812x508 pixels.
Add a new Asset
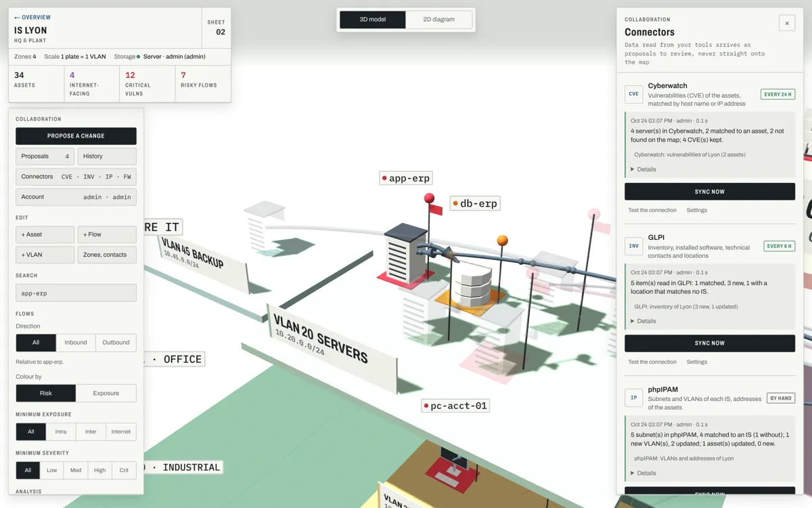pyautogui.click(x=45, y=235)
